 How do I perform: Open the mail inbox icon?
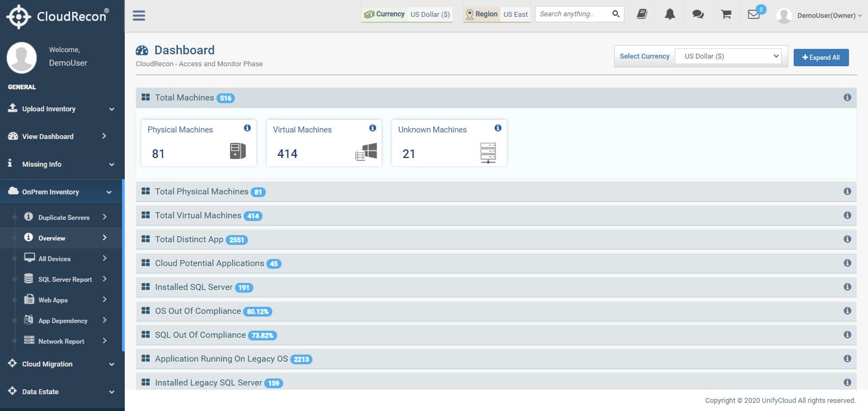point(754,15)
